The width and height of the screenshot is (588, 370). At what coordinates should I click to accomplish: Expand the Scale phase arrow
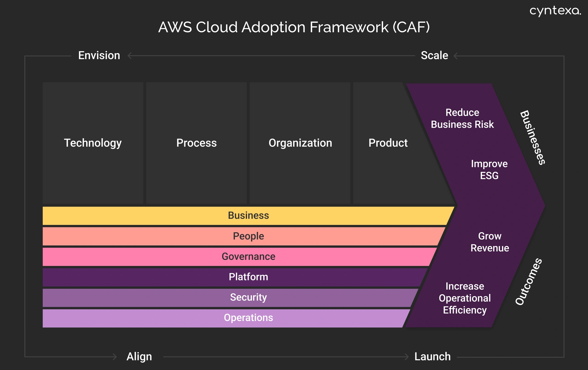click(434, 55)
